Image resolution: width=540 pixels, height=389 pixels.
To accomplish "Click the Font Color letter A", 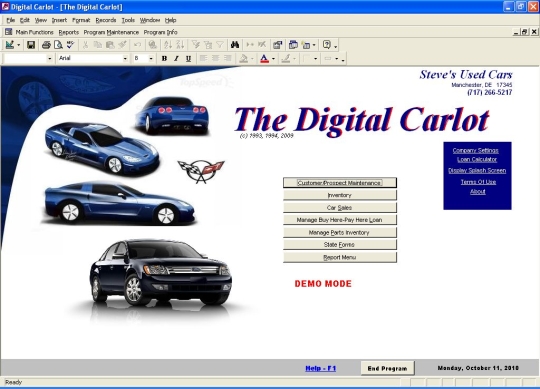I will tap(264, 59).
